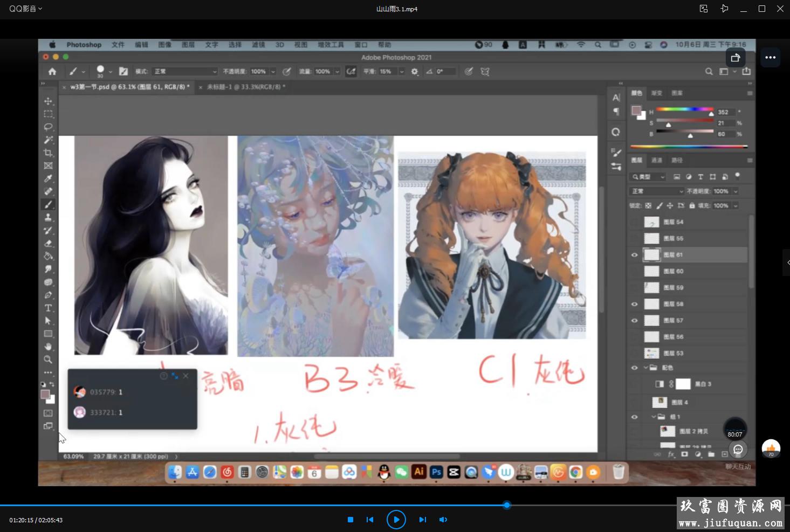
Task: Open the brush blend mode dropdown
Action: (185, 72)
